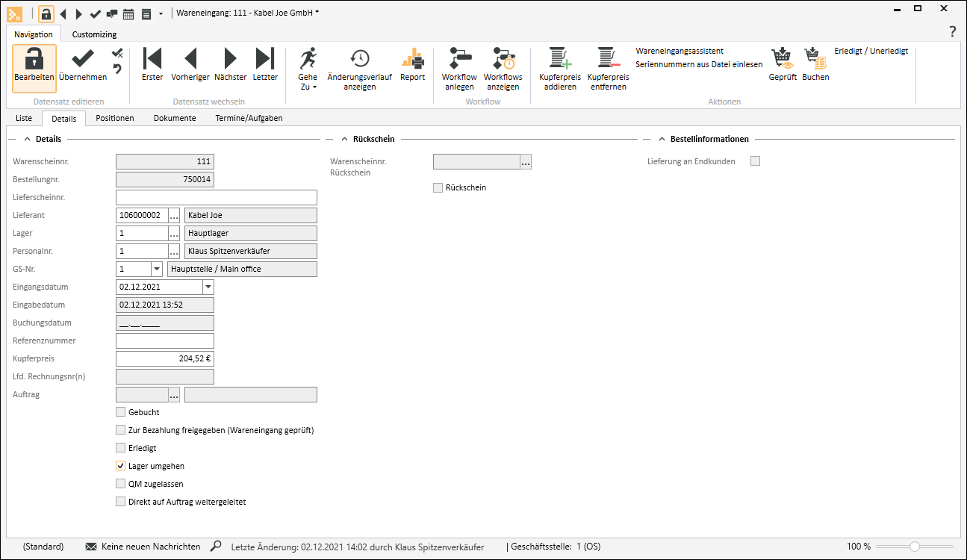Open the Report icon
The height and width of the screenshot is (560, 967).
pyautogui.click(x=412, y=58)
